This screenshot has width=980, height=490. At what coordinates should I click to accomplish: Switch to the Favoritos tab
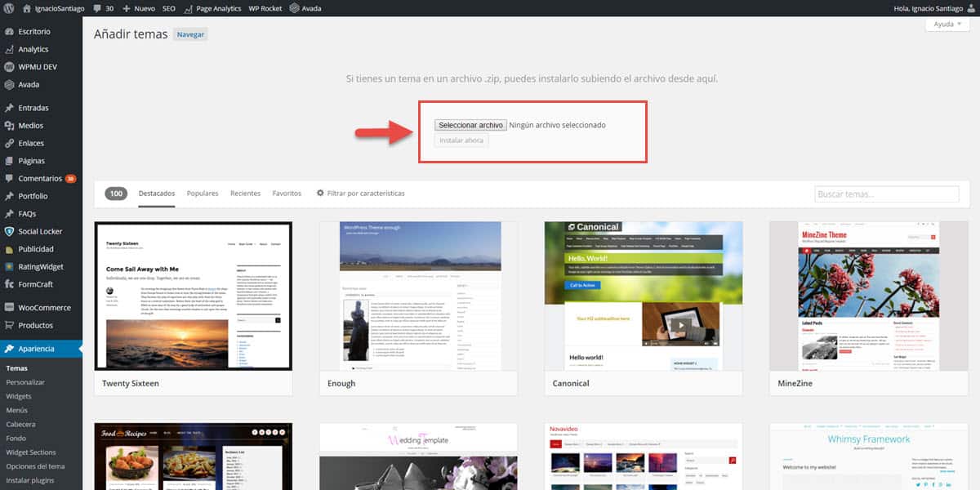[x=287, y=194]
